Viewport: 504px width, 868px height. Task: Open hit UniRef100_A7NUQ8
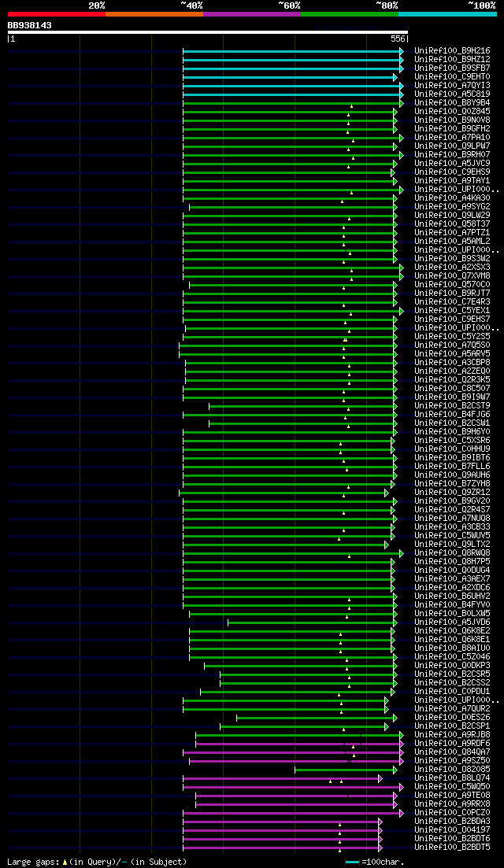click(x=452, y=518)
